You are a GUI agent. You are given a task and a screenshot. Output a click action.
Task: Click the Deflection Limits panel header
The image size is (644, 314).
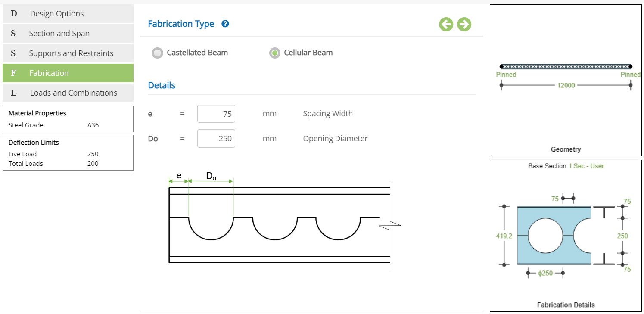coord(34,143)
